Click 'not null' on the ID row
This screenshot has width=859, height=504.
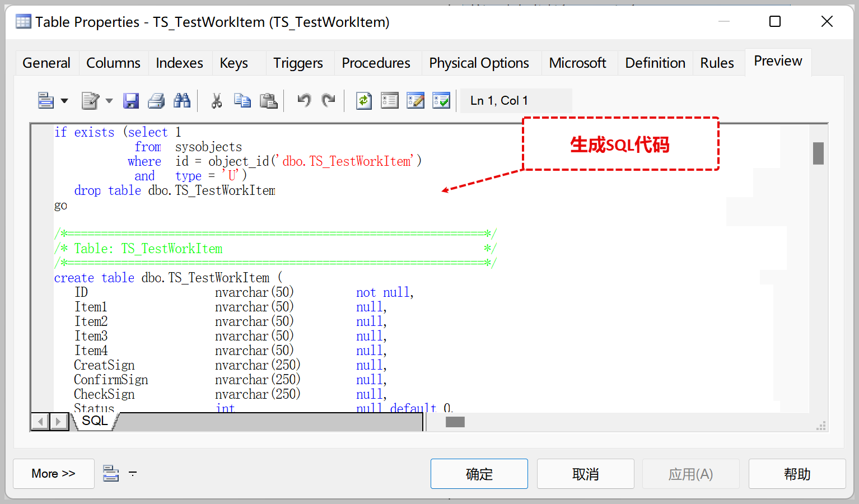pyautogui.click(x=383, y=292)
